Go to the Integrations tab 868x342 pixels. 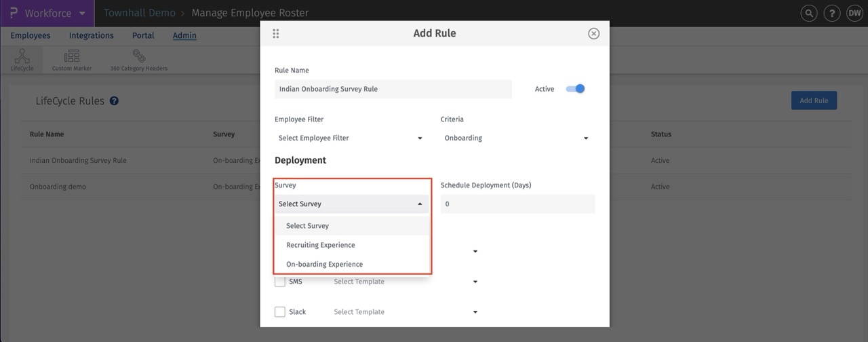click(91, 36)
